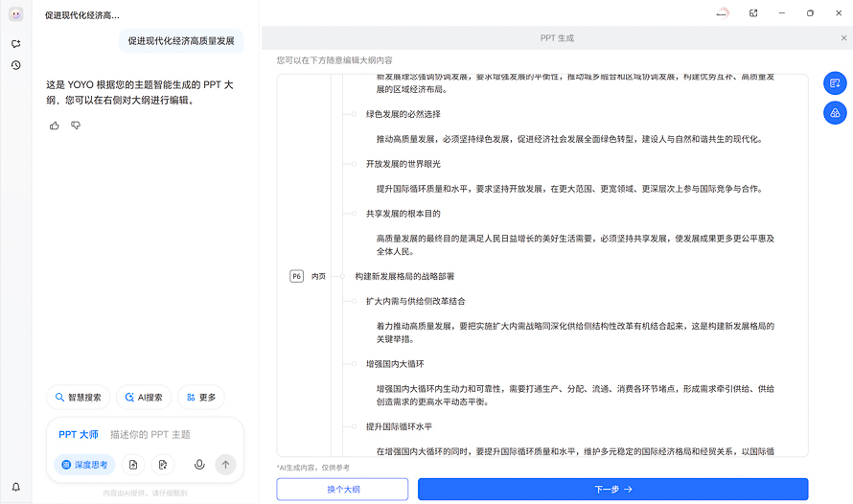Edit heading 提升国际循环水平
The height and width of the screenshot is (504, 853).
coord(399,426)
